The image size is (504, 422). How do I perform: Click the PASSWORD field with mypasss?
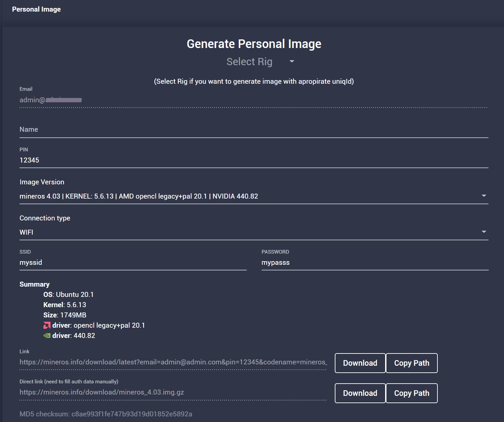375,262
